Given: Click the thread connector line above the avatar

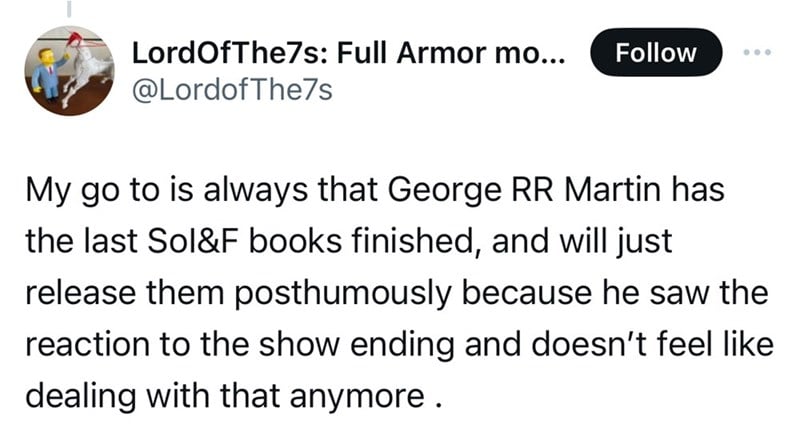Looking at the screenshot, I should [x=69, y=8].
